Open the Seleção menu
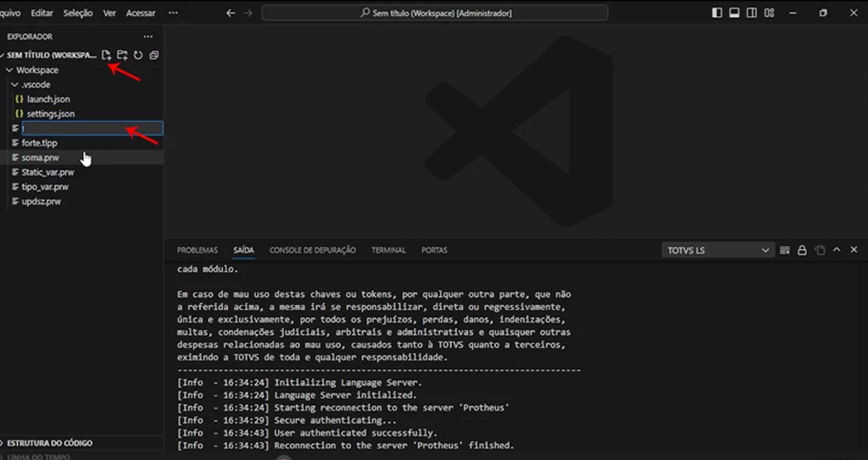This screenshot has height=460, width=868. 77,13
